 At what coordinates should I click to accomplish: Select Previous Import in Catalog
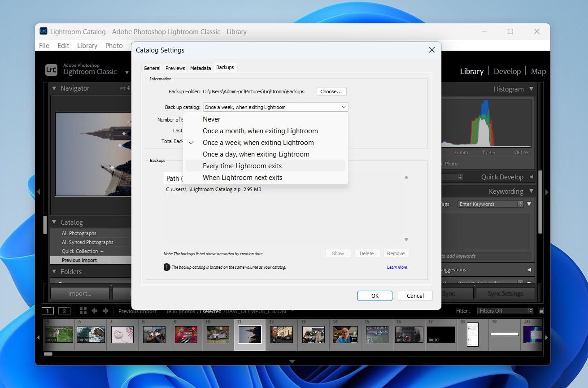[79, 260]
